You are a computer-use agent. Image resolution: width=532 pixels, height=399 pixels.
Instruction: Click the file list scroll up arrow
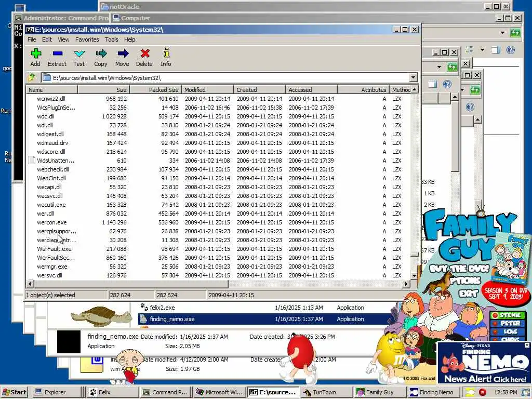(414, 89)
